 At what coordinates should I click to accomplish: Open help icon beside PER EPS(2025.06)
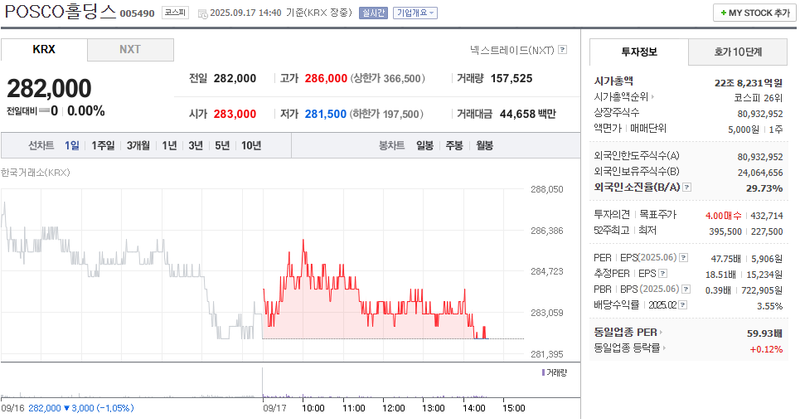(683, 258)
